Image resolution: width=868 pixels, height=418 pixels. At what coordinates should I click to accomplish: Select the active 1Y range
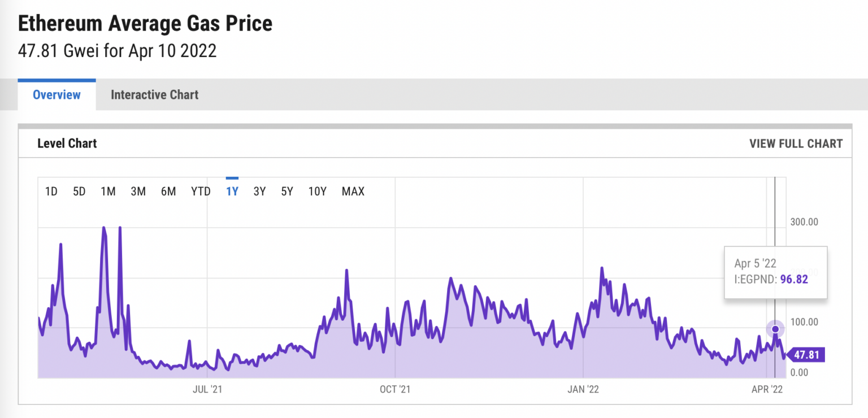coord(232,191)
